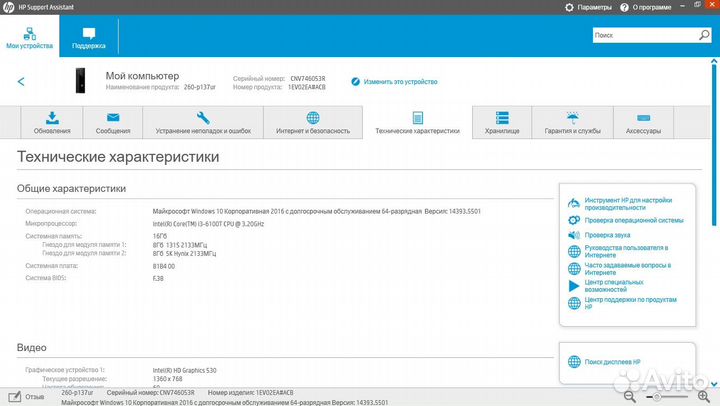Viewport: 720px width, 406px height.
Task: Open the Гарантия и службы tab
Action: [573, 122]
